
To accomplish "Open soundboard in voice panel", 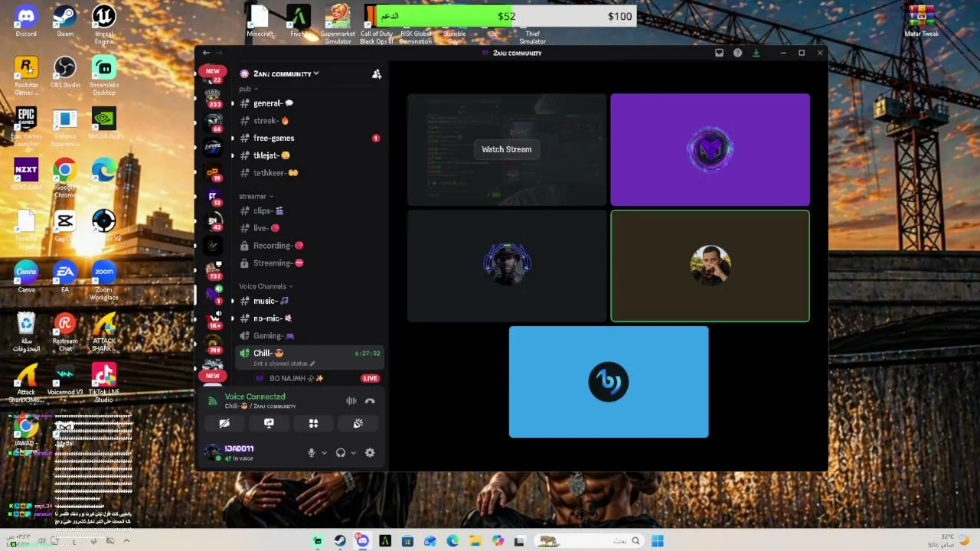I will pyautogui.click(x=358, y=423).
